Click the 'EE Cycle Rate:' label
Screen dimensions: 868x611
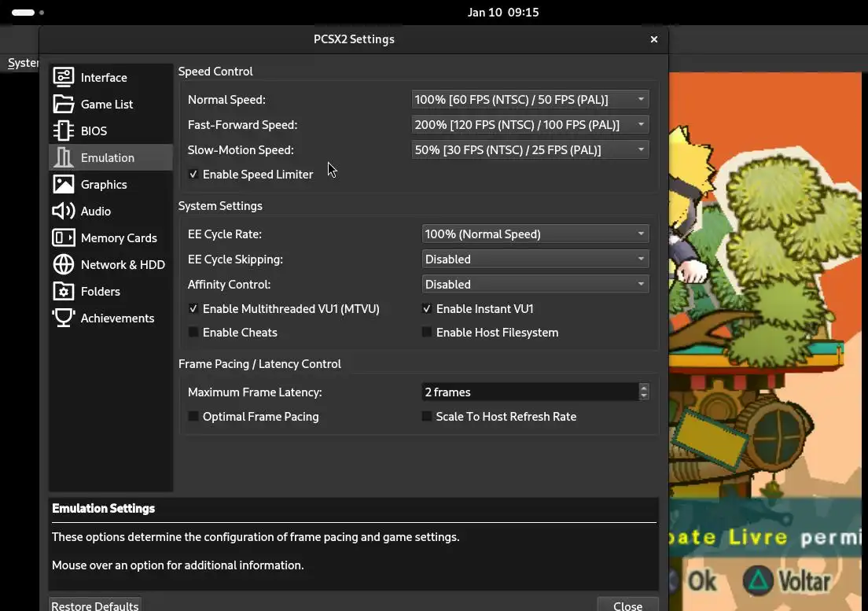(225, 234)
